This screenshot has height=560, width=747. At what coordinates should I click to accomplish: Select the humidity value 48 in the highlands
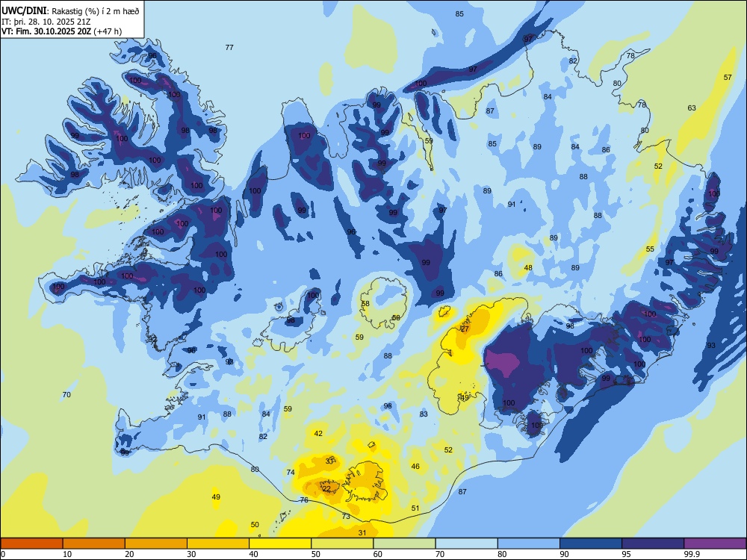528,267
